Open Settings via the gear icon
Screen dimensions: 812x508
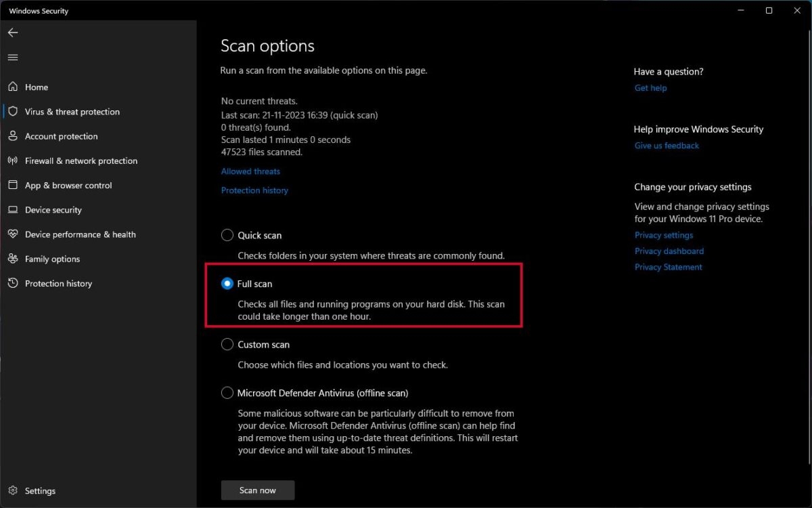tap(14, 490)
